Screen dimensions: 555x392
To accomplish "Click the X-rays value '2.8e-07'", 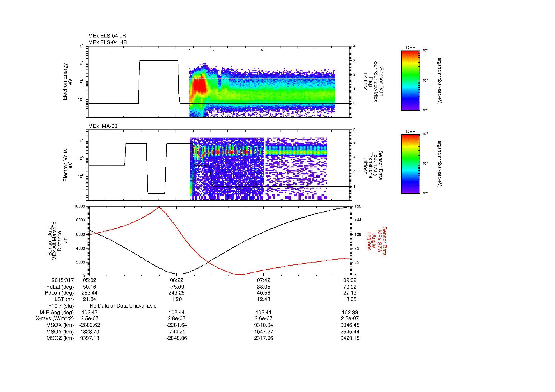I will 177,318.
